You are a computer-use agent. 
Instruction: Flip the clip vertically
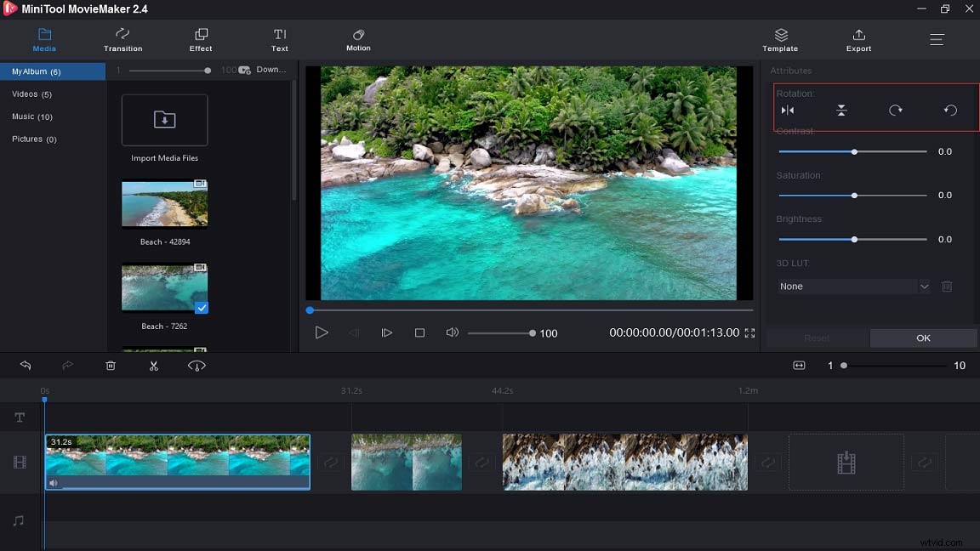pyautogui.click(x=841, y=110)
